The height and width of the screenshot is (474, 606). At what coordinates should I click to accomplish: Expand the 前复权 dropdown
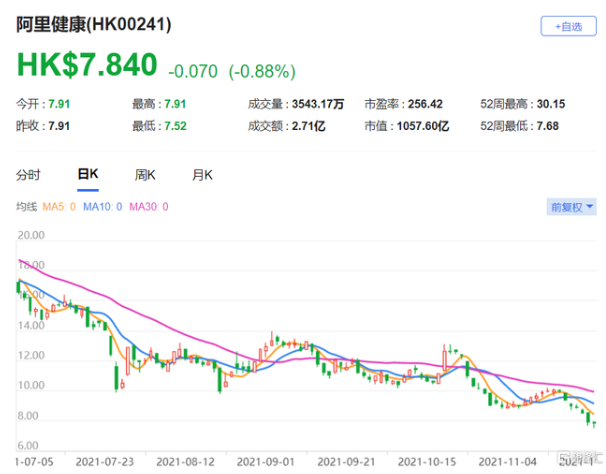[x=571, y=207]
